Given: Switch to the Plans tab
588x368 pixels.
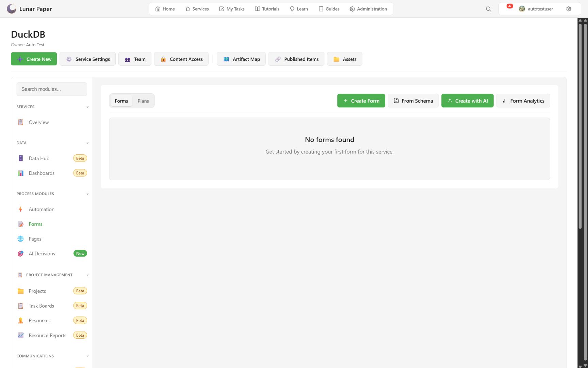Looking at the screenshot, I should (143, 101).
